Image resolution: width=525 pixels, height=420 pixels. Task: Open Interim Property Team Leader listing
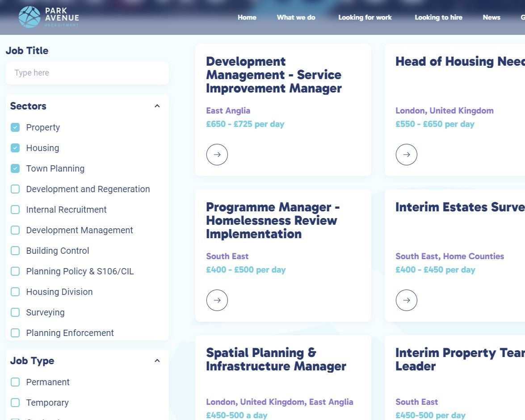coord(460,359)
